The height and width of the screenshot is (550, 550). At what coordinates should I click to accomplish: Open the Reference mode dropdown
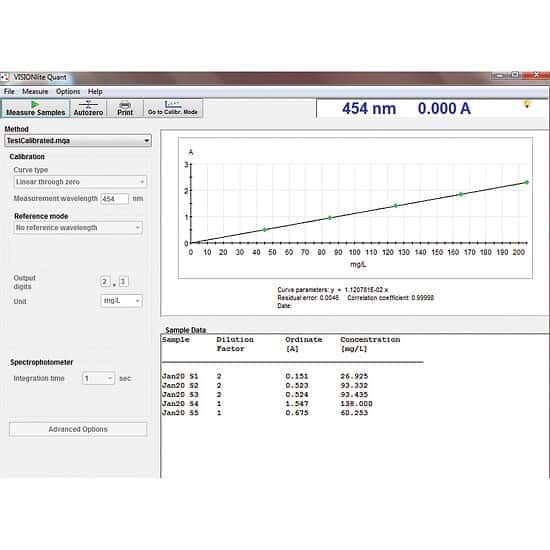click(78, 228)
